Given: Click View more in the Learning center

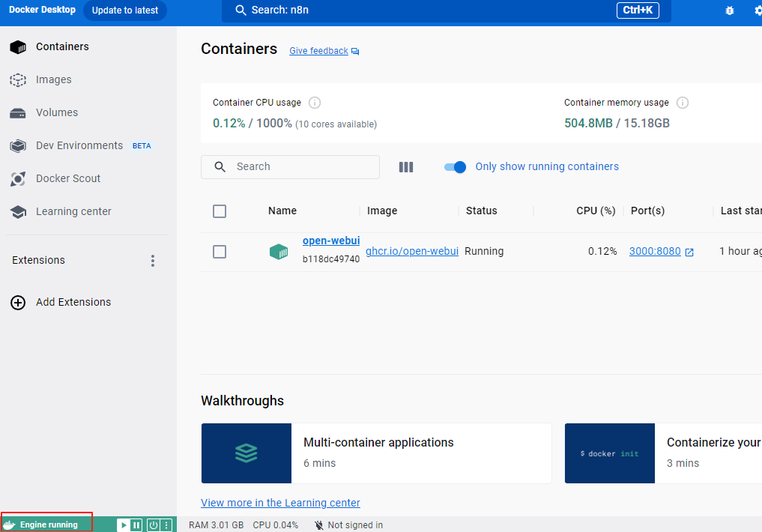Looking at the screenshot, I should (280, 503).
